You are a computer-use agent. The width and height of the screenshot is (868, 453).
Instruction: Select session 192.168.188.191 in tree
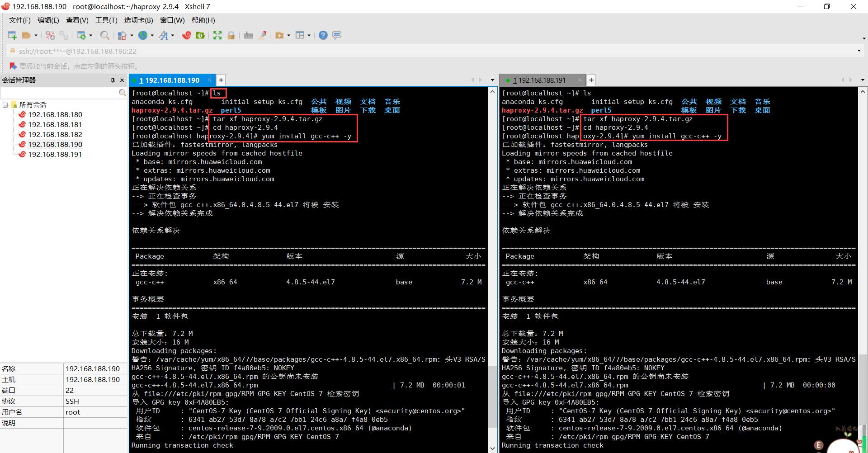click(x=55, y=155)
